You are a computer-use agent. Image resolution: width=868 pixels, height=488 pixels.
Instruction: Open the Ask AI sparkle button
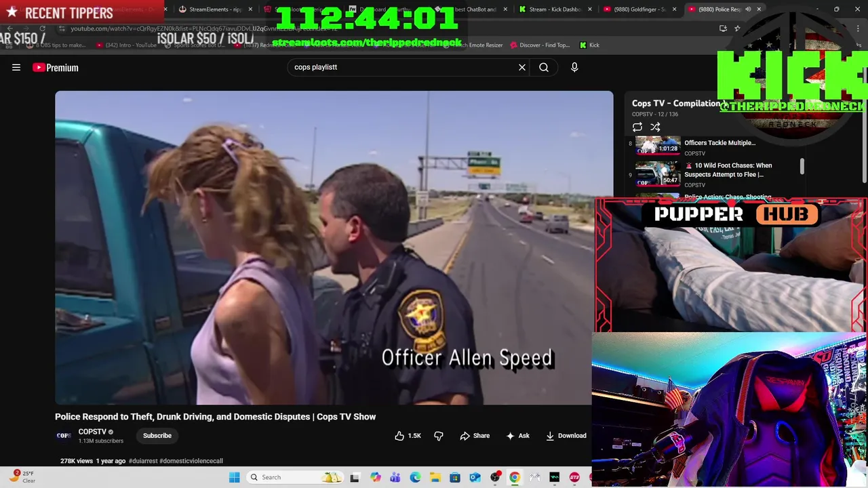click(x=517, y=436)
